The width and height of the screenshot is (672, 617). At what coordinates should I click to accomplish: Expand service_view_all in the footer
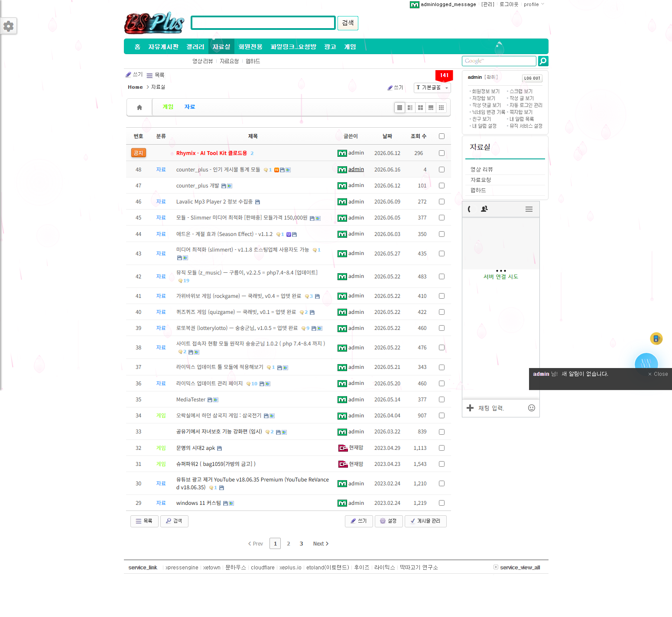517,568
